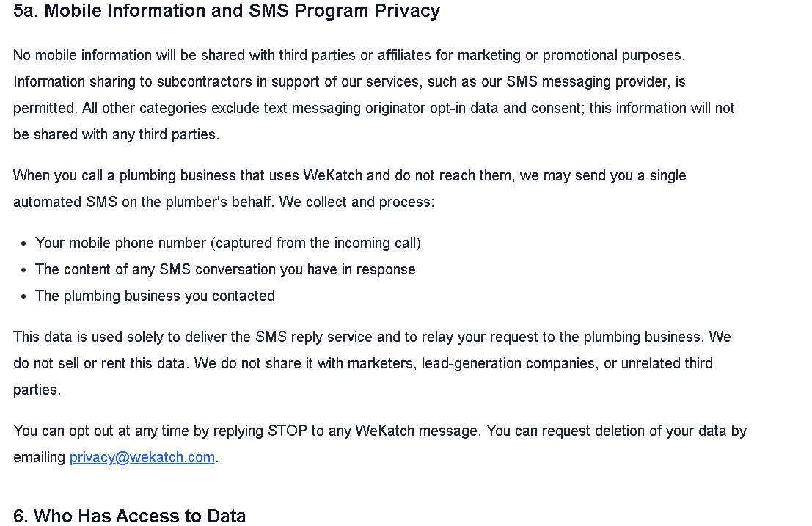Click the paragraph starting 'When you call a plumbing business'
Viewport: 812px width, 526px height.
[x=349, y=176]
